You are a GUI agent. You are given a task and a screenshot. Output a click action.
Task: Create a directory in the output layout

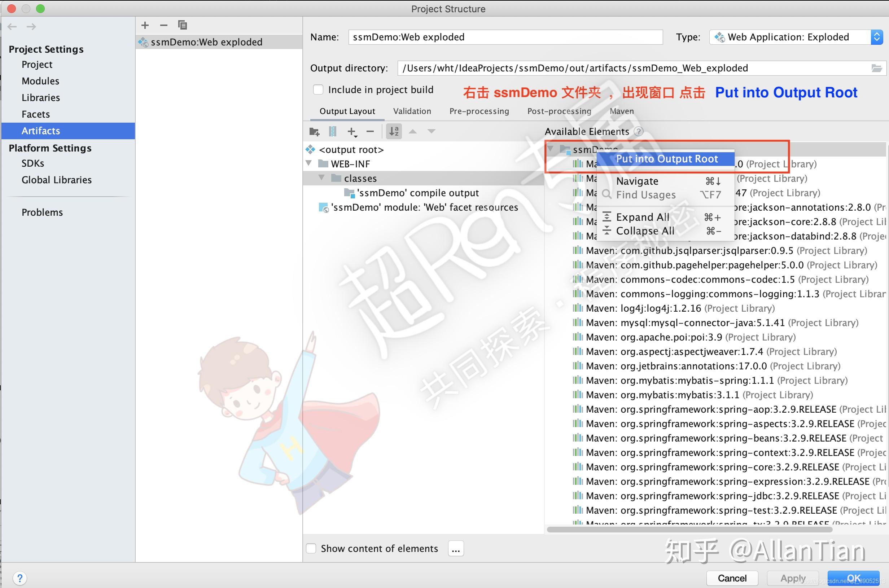click(x=314, y=131)
